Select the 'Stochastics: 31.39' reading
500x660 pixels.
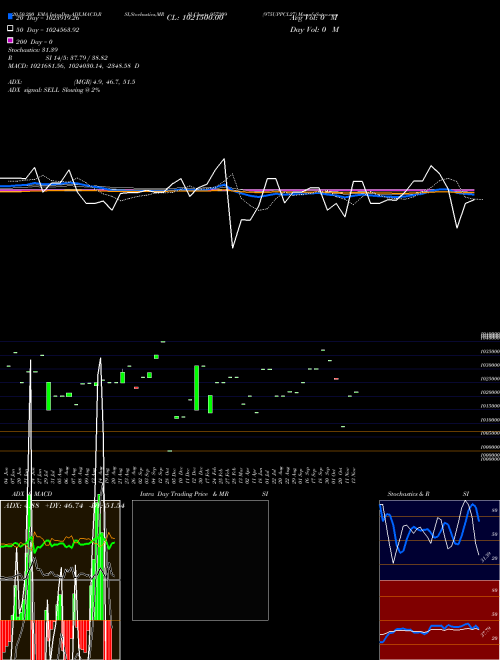tap(33, 50)
